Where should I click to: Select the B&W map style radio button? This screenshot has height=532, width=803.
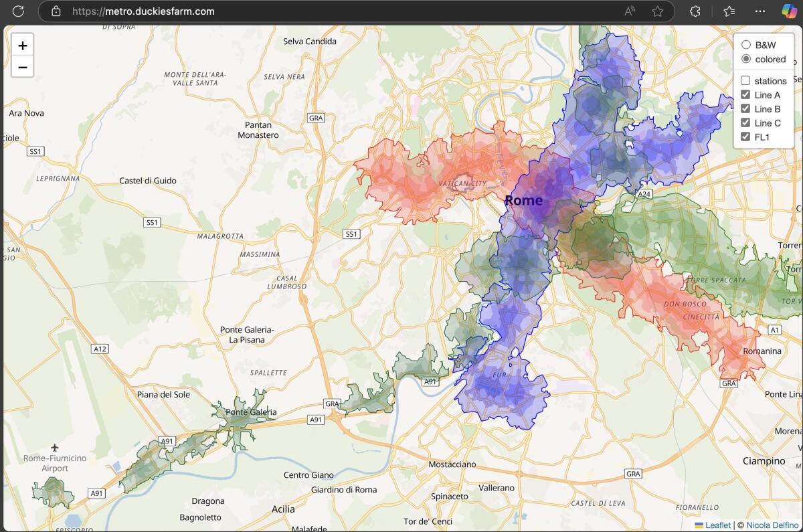pyautogui.click(x=746, y=45)
